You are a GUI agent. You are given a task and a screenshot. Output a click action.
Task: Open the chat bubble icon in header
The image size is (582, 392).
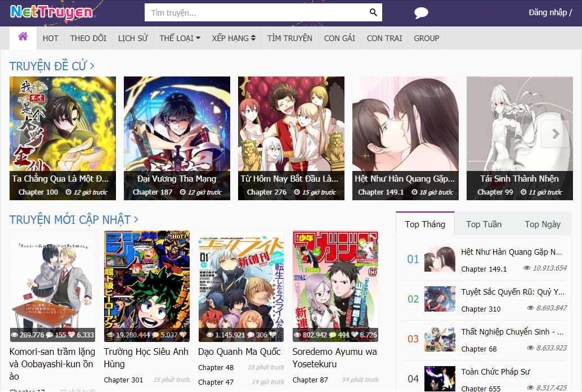pyautogui.click(x=421, y=13)
